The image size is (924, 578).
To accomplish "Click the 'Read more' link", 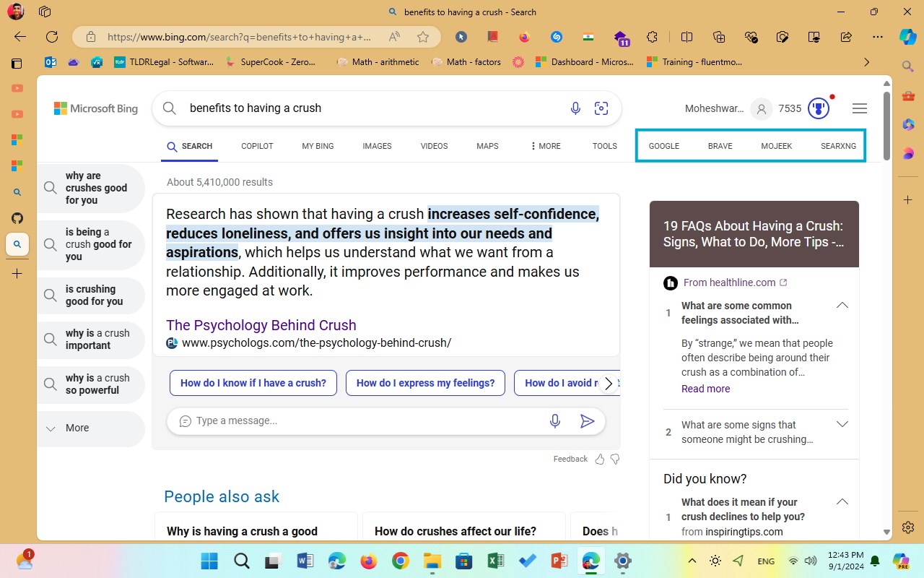I will [x=705, y=389].
